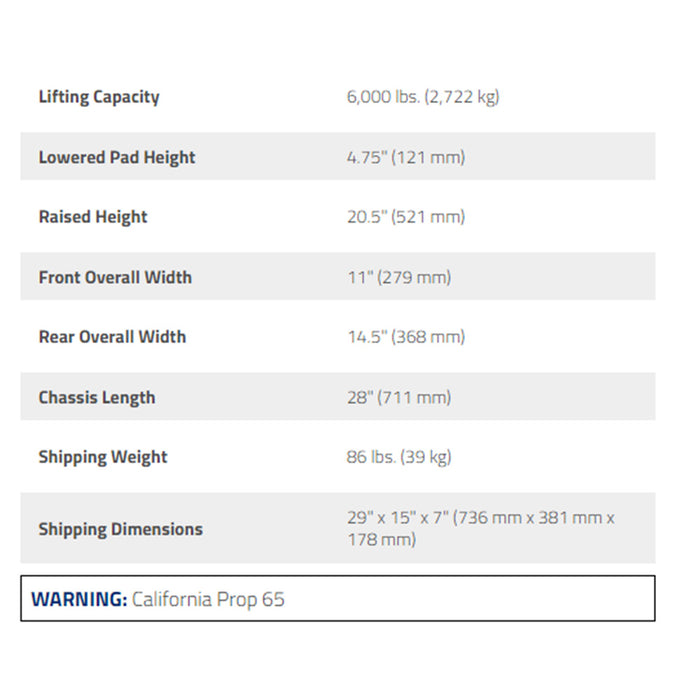The image size is (700, 700).
Task: Click the Shipping Weight label
Action: (103, 457)
